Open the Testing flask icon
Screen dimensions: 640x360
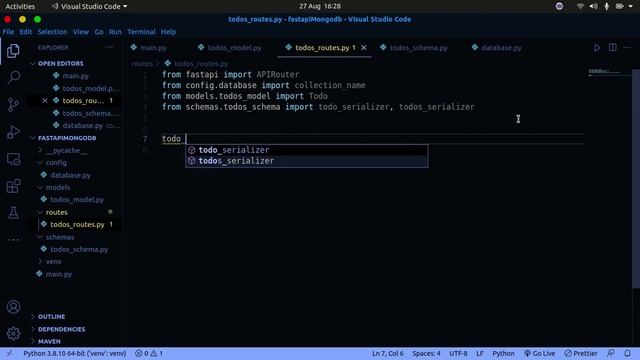click(x=13, y=213)
